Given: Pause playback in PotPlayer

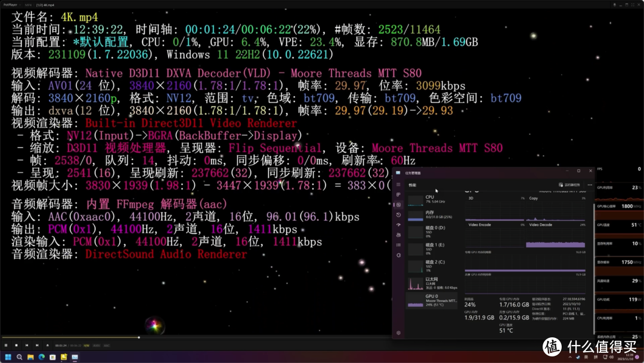Looking at the screenshot, I should [6, 345].
